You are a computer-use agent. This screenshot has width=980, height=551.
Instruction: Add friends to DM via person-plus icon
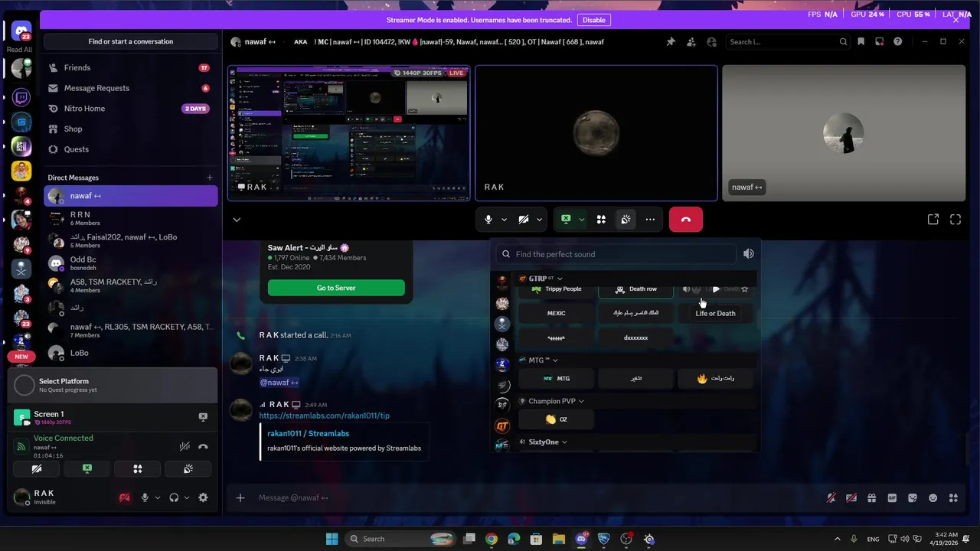[x=691, y=42]
